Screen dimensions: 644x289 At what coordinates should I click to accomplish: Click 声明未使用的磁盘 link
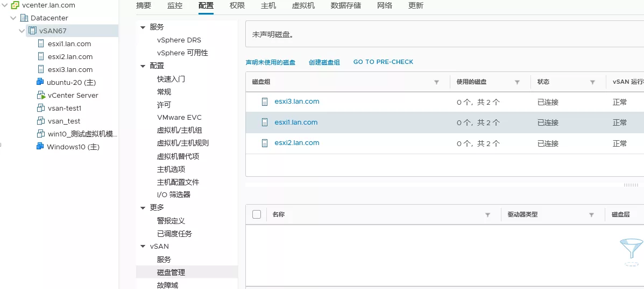(271, 62)
